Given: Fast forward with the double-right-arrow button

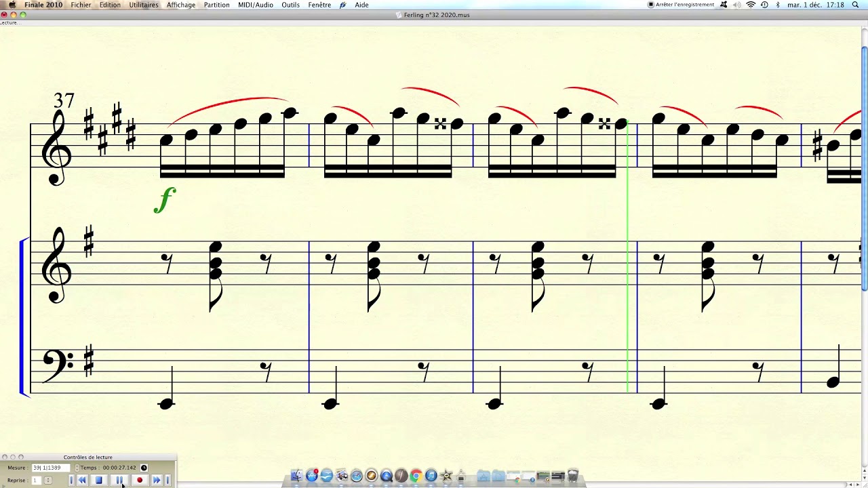Looking at the screenshot, I should click(157, 480).
